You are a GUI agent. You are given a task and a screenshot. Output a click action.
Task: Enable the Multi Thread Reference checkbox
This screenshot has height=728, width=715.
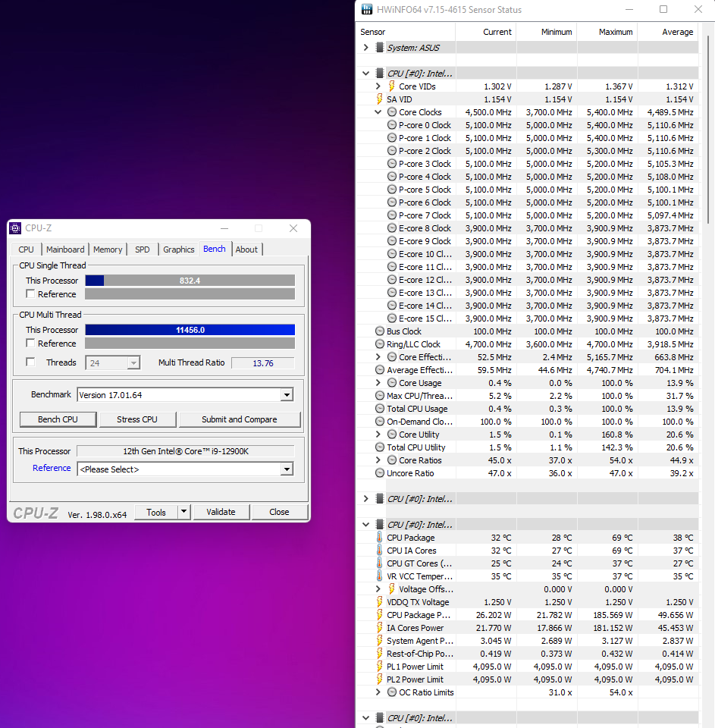coord(30,343)
